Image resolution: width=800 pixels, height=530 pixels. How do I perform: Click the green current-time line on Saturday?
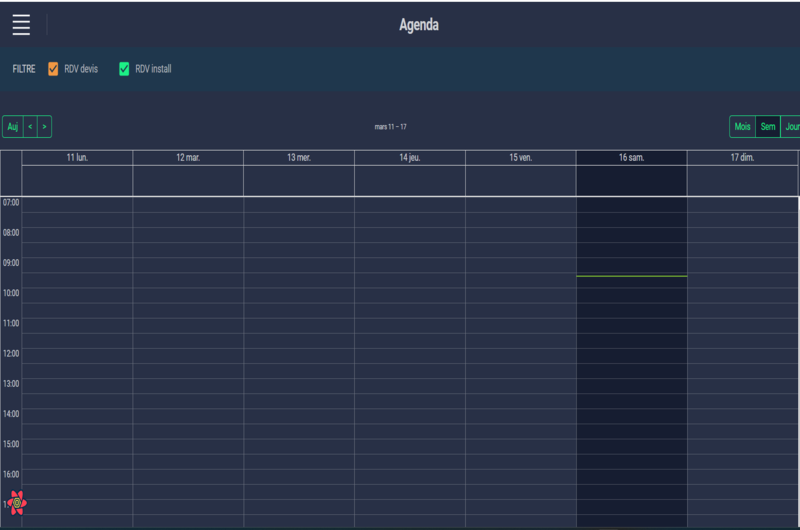click(631, 276)
